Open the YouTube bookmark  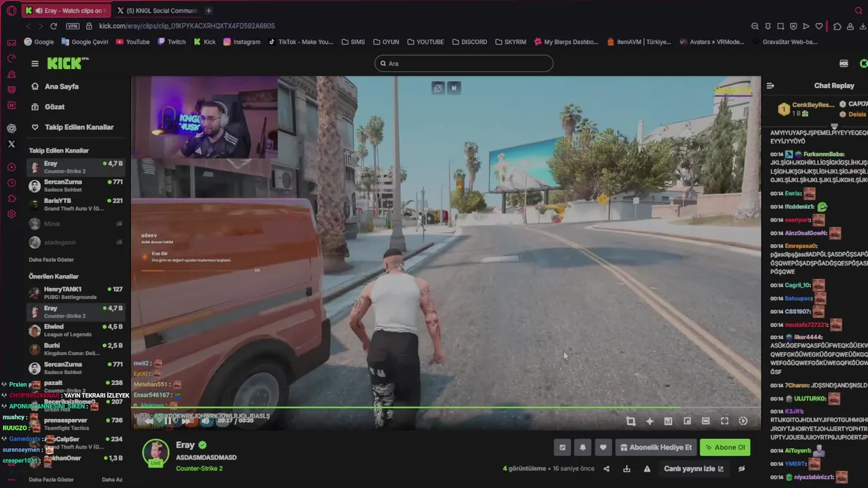[133, 42]
